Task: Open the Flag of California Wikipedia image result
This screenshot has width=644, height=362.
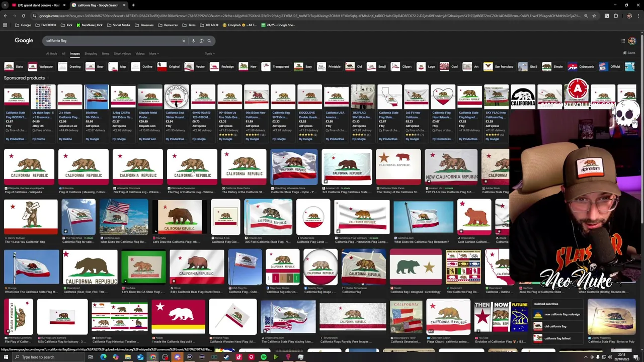Action: (x=29, y=167)
